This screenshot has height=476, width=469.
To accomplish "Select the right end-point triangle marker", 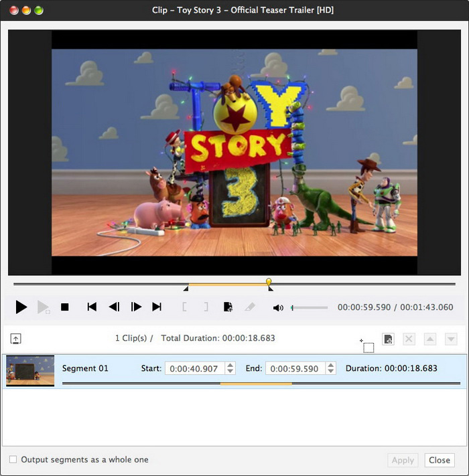I will pos(270,289).
